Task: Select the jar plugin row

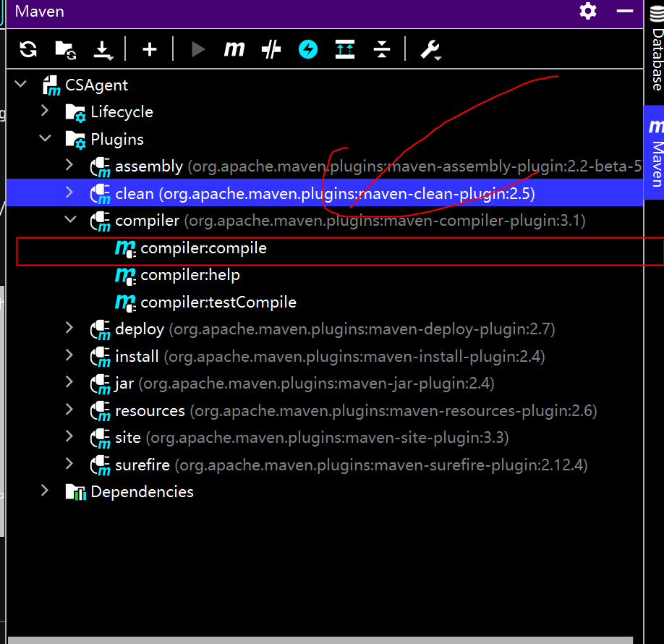Action: [325, 384]
